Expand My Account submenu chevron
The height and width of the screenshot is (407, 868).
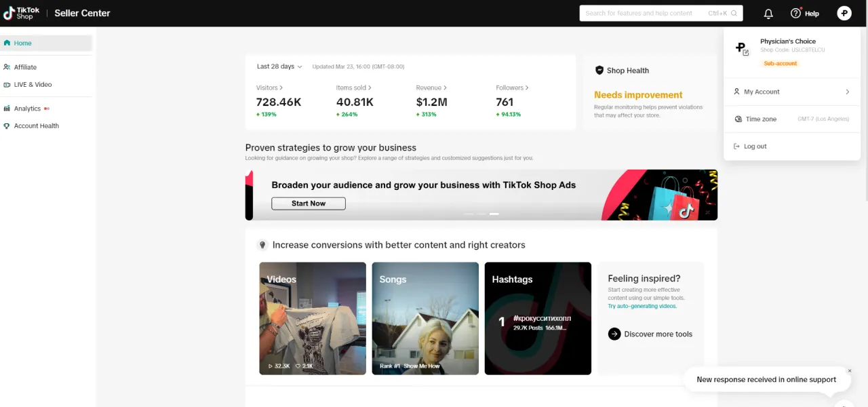[x=848, y=92]
